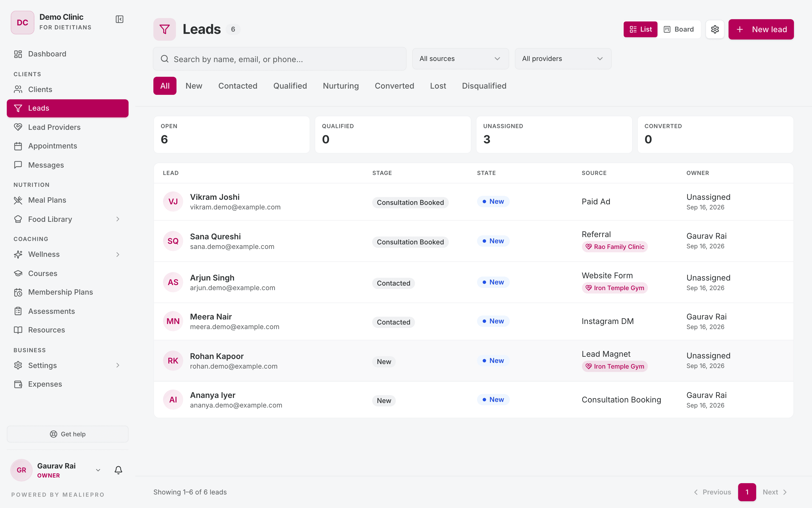Click the Unassigned summary card
The height and width of the screenshot is (508, 812).
tap(554, 134)
